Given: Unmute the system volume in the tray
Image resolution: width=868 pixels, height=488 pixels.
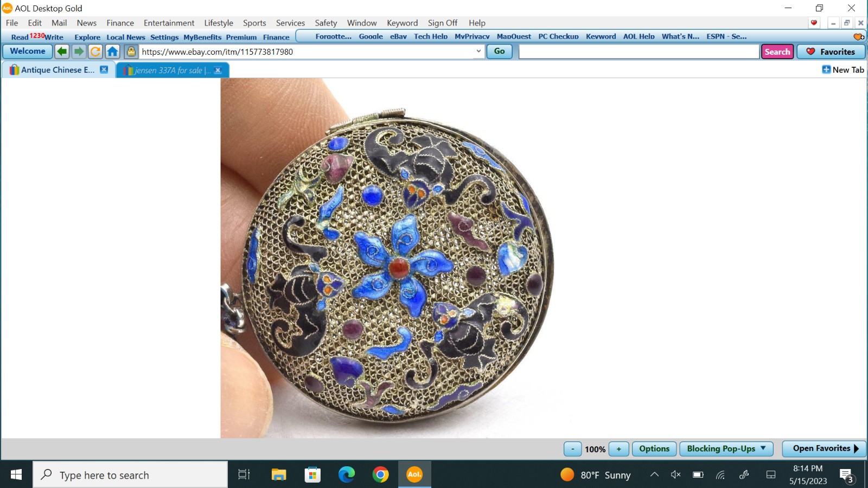Looking at the screenshot, I should click(x=675, y=474).
